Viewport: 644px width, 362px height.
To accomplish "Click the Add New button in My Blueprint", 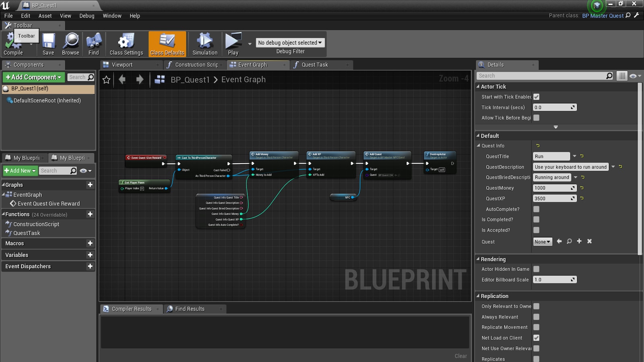I will click(x=20, y=171).
